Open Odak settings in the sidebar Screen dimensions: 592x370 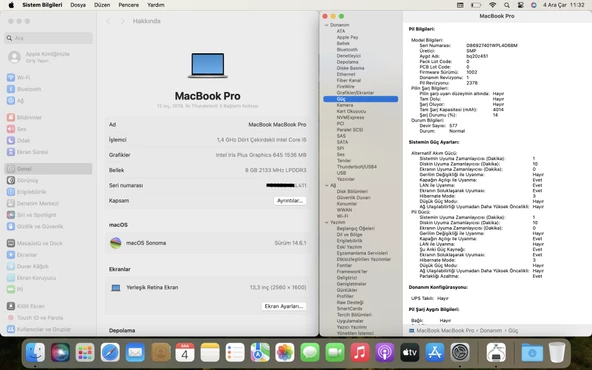[19, 140]
